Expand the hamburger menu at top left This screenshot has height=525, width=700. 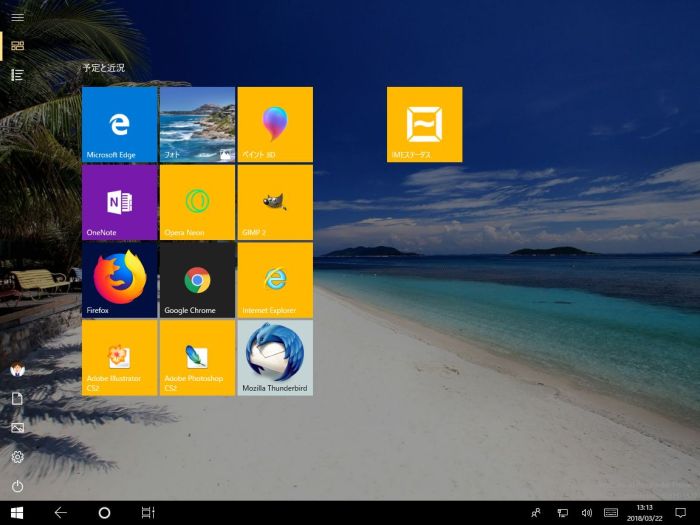point(17,17)
